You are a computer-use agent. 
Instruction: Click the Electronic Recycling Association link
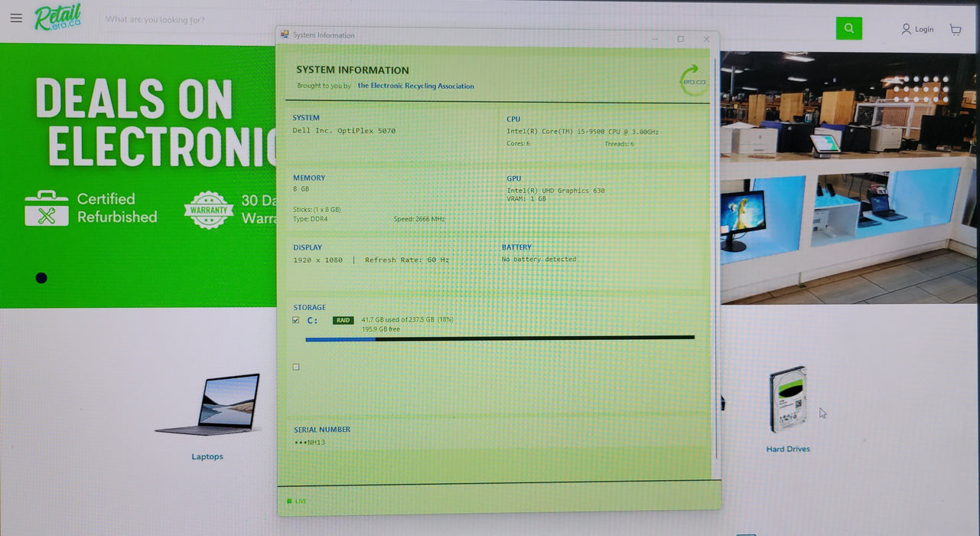tap(415, 86)
